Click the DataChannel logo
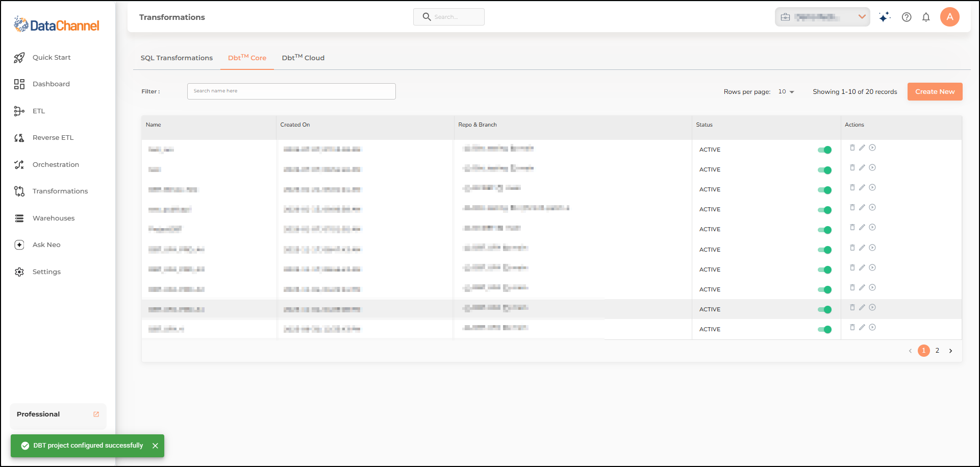The image size is (980, 467). pos(57,24)
